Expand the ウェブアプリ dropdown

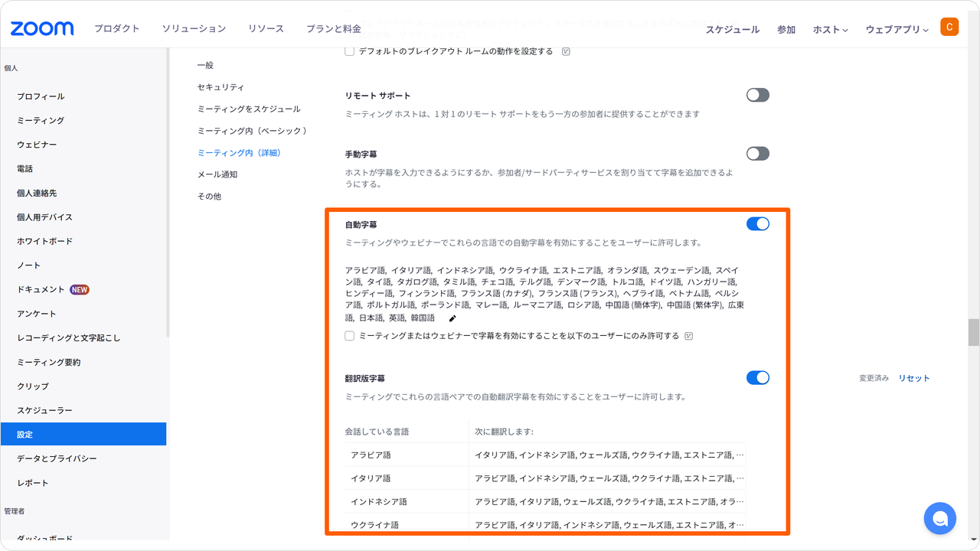[x=897, y=29]
